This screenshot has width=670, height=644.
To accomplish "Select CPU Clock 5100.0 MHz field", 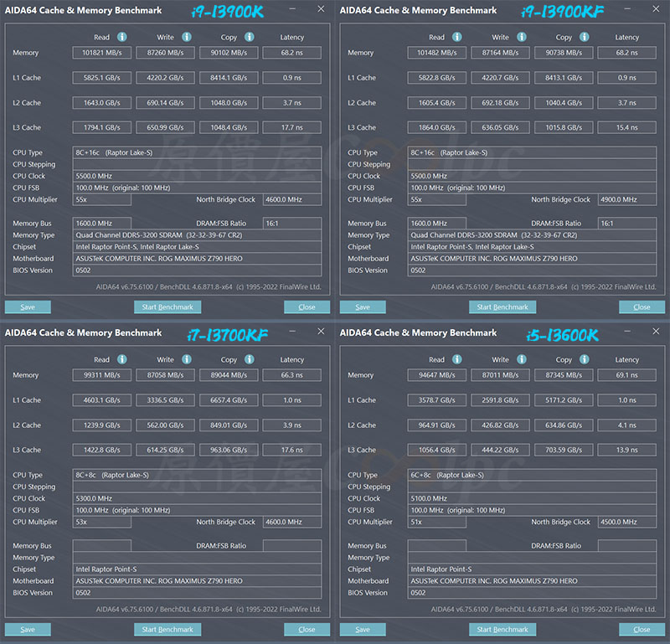I will tap(532, 498).
